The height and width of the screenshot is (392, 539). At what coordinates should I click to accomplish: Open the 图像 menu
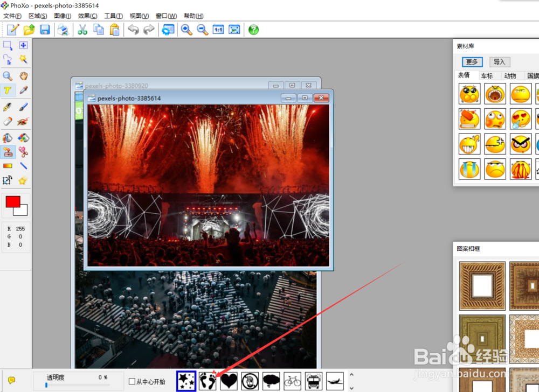(63, 16)
